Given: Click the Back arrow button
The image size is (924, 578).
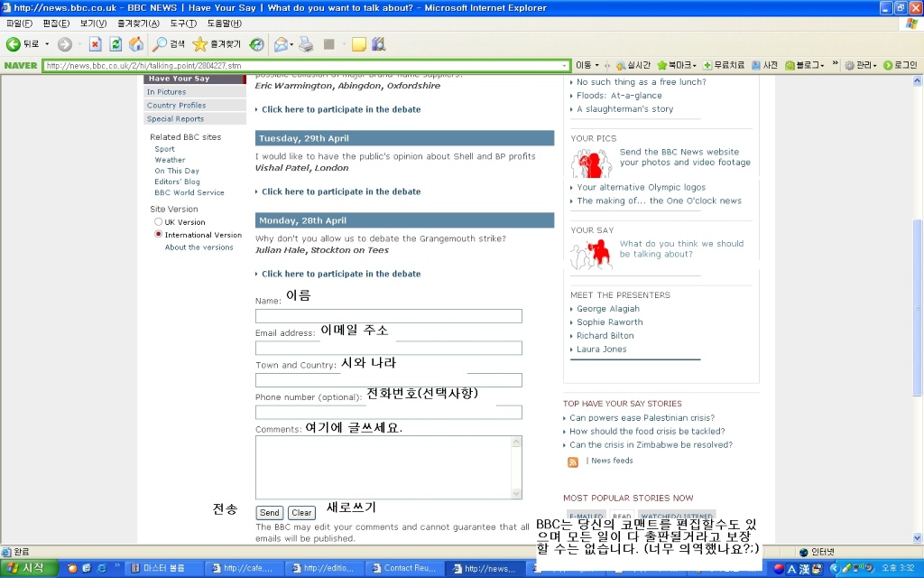Looking at the screenshot, I should tap(14, 44).
